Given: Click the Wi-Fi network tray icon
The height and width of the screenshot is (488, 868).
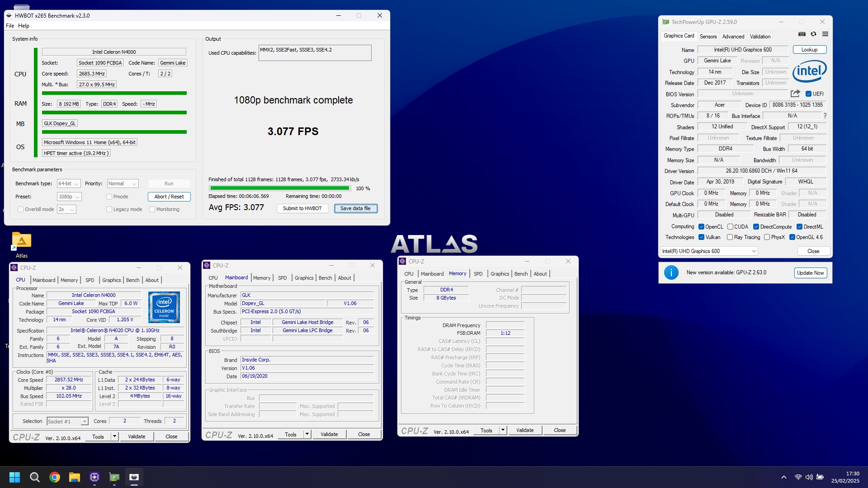Looking at the screenshot, I should click(x=798, y=477).
